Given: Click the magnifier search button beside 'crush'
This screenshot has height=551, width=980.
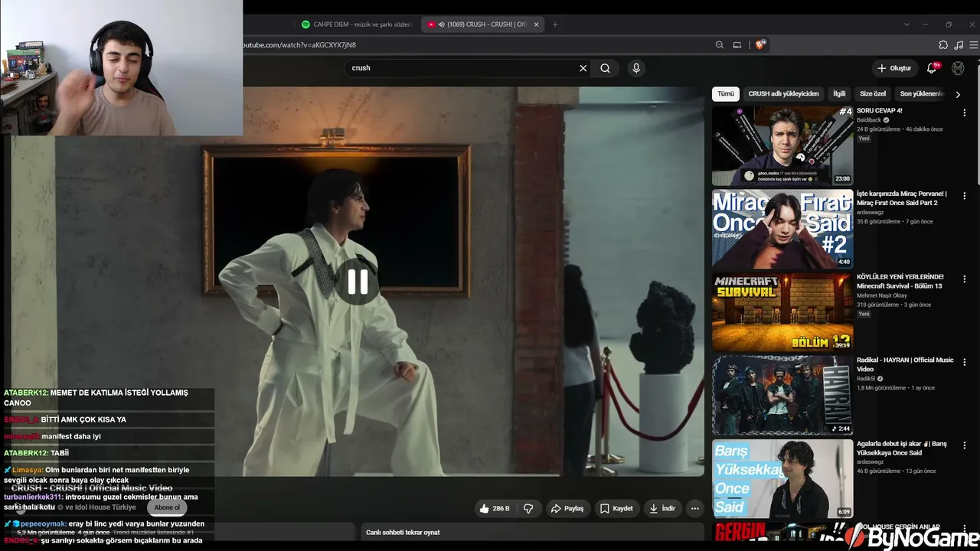Looking at the screenshot, I should click(605, 68).
